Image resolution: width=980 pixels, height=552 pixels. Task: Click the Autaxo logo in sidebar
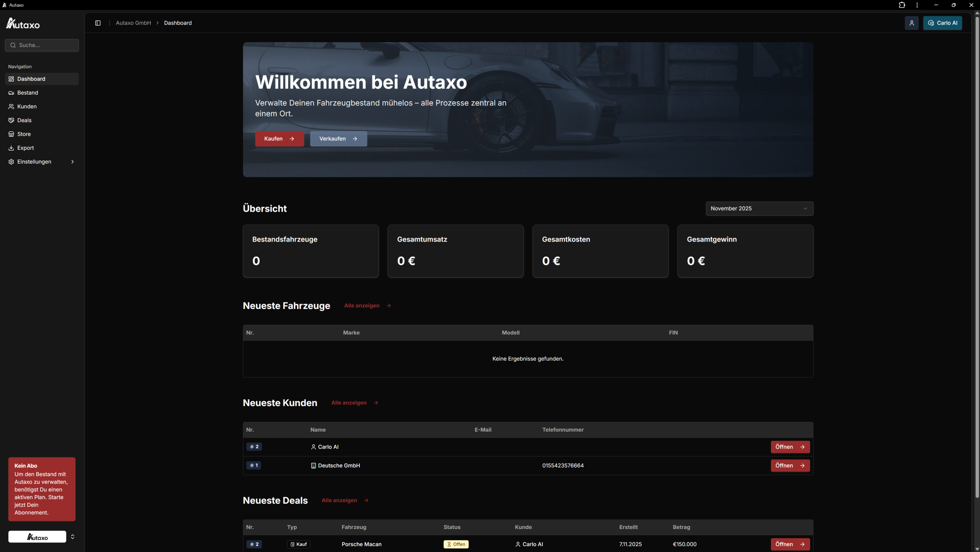[x=23, y=24]
